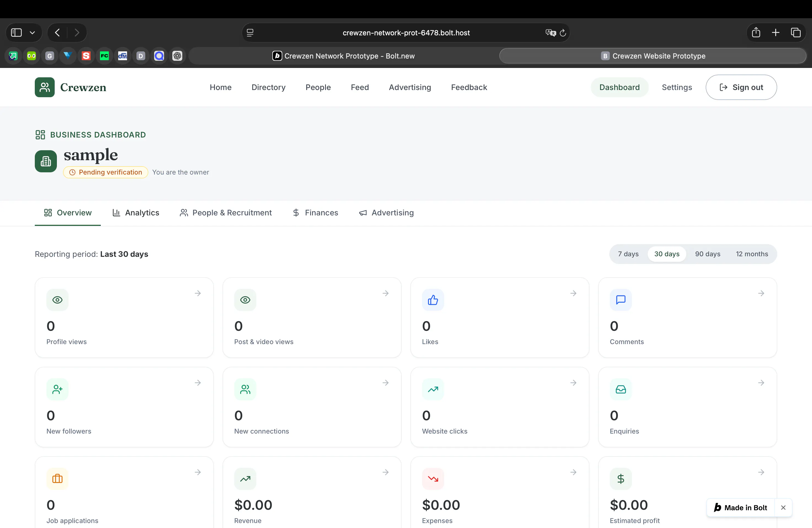The height and width of the screenshot is (528, 812).
Task: Click the Sign out button
Action: (741, 87)
